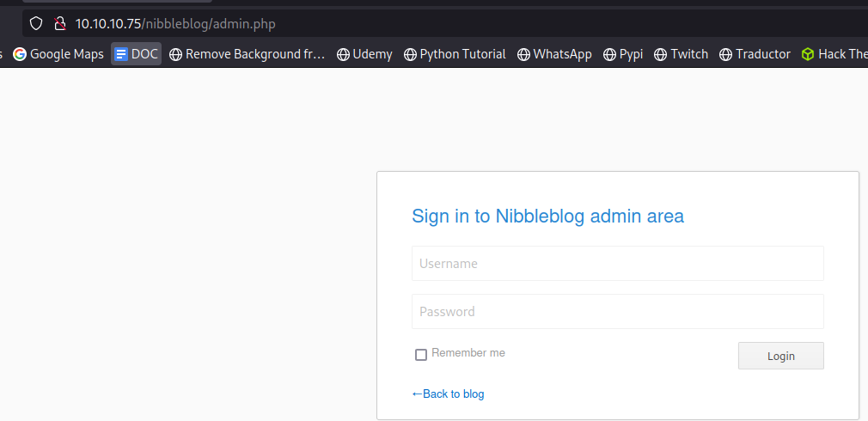Click the insecure connection padlock icon
Image resolution: width=868 pixels, height=421 pixels.
[x=59, y=24]
